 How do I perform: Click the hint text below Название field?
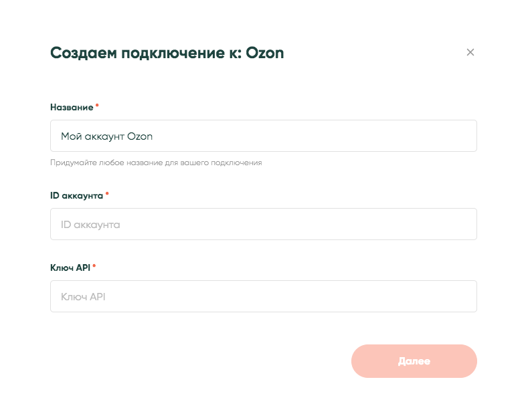156,163
